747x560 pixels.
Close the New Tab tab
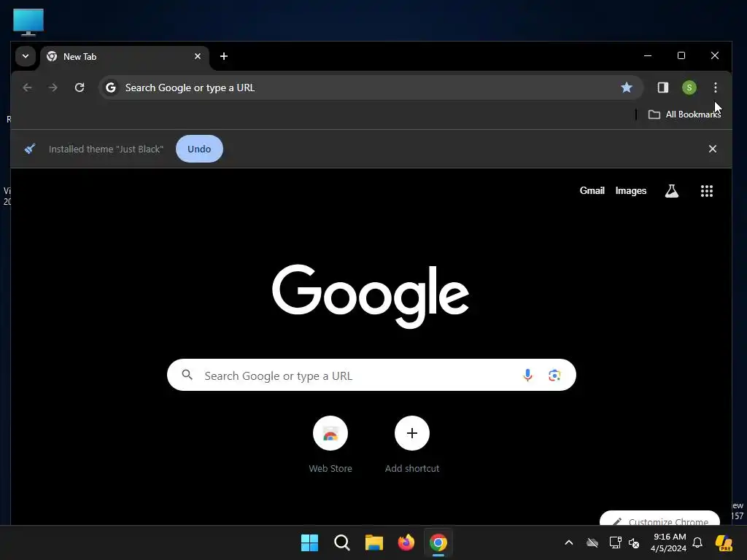(198, 56)
